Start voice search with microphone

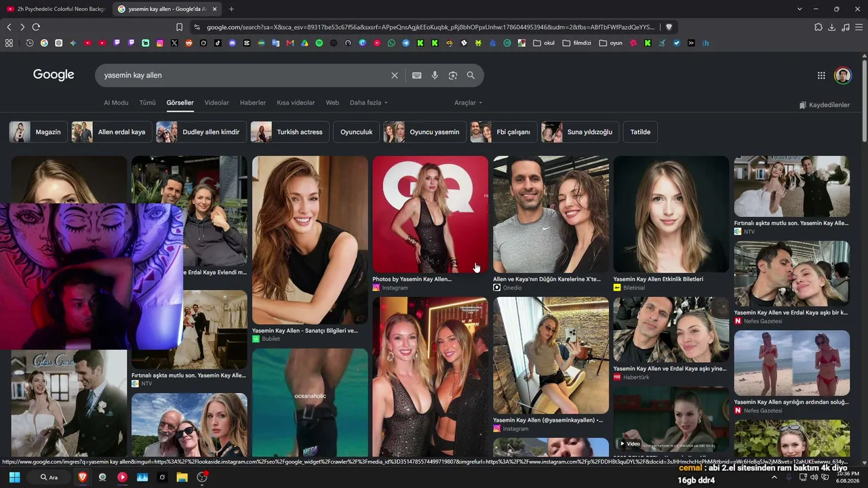[435, 75]
